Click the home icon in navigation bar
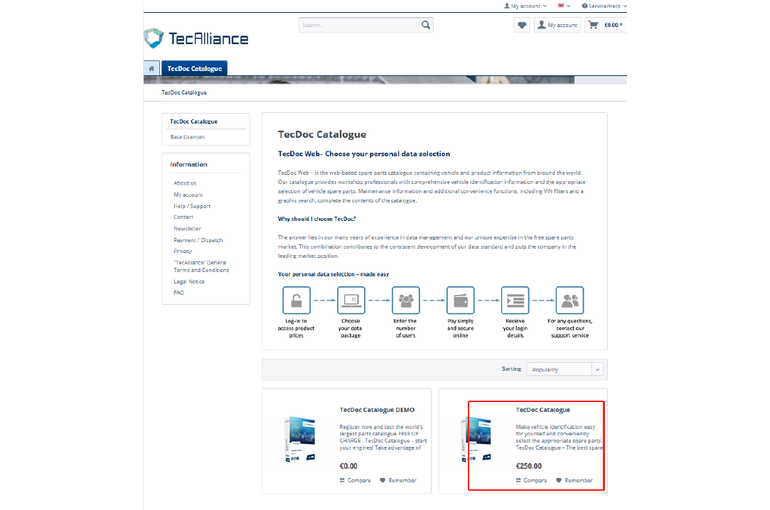Viewport: 770px width, 510px height. coord(152,69)
